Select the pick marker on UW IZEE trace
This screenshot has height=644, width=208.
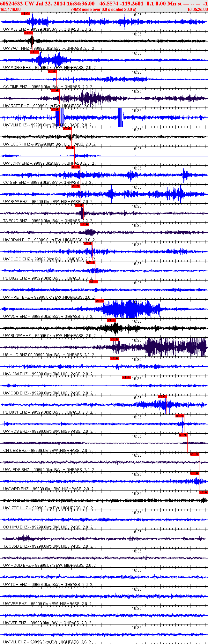[204, 492]
